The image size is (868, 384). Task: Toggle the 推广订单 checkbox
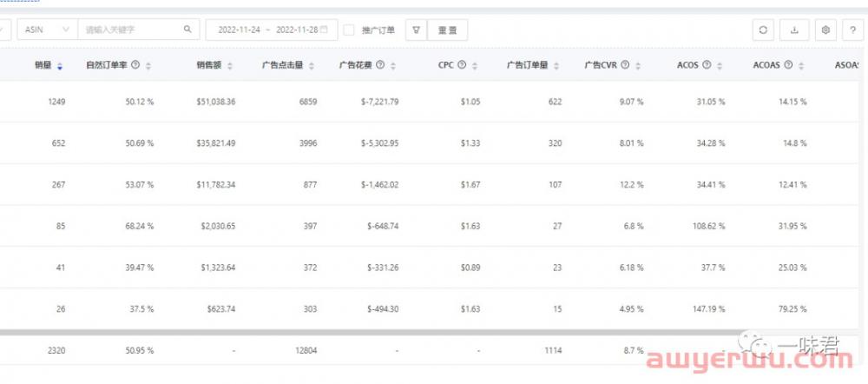pos(349,30)
